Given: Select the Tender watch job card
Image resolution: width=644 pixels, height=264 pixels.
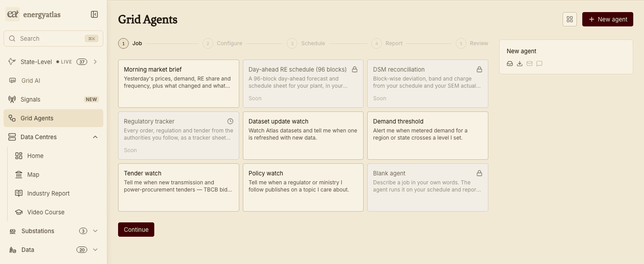Looking at the screenshot, I should pos(178,187).
